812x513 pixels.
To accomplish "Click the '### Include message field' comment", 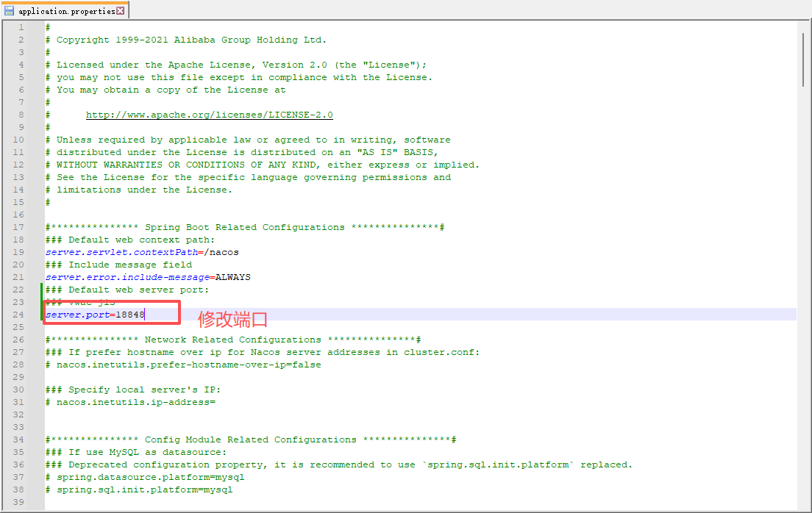I will point(118,265).
